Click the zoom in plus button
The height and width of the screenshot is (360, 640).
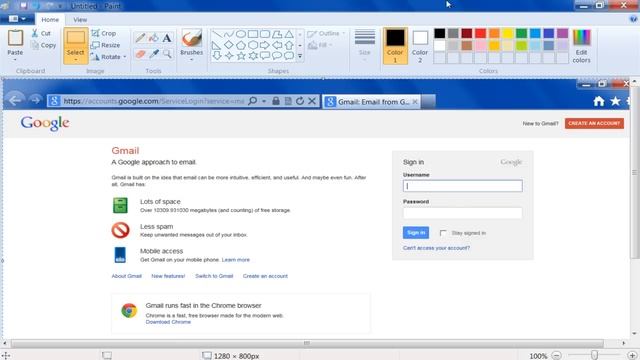pyautogui.click(x=632, y=356)
